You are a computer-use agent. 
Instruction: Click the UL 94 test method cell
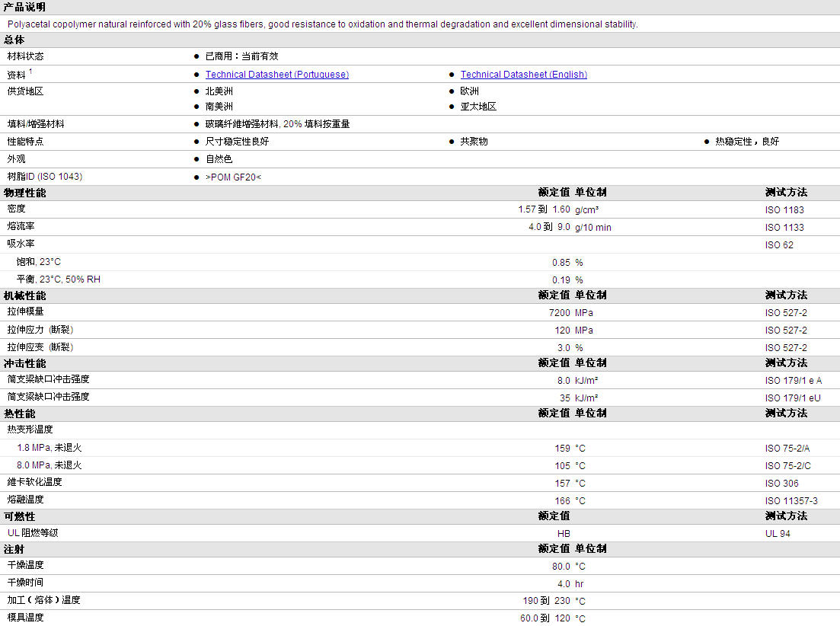[x=778, y=534]
